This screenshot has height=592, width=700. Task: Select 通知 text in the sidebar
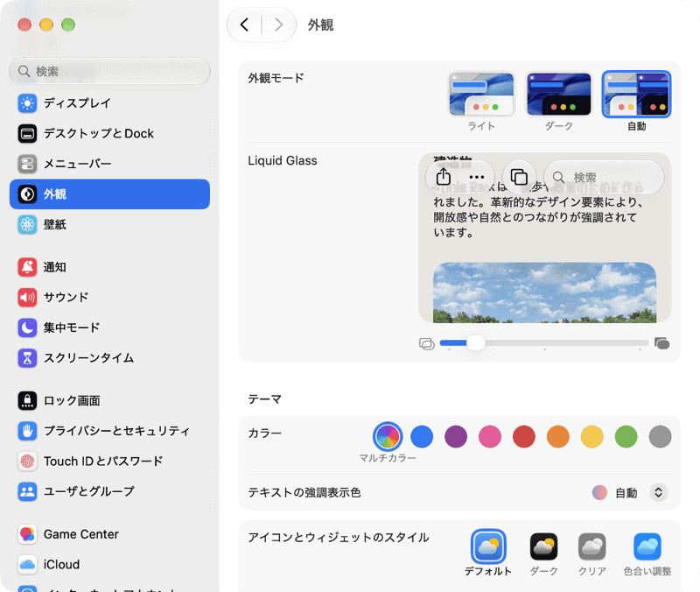coord(55,267)
